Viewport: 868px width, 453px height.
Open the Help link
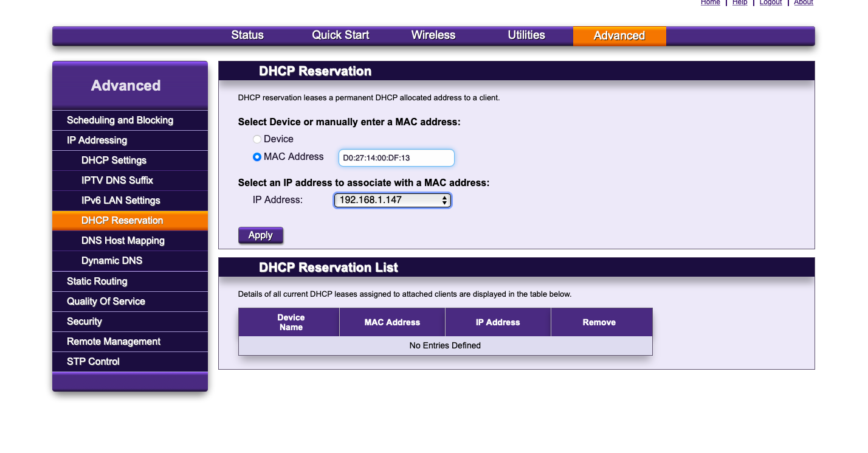pyautogui.click(x=740, y=2)
